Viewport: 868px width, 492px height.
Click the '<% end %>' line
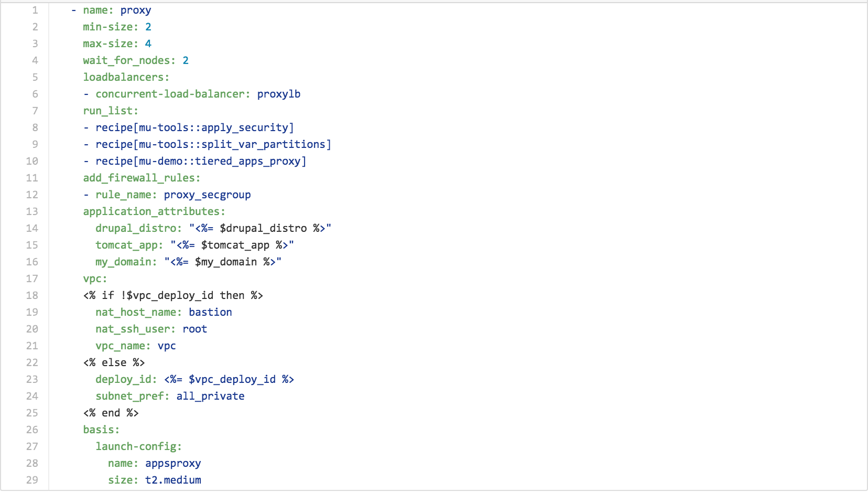tap(111, 413)
